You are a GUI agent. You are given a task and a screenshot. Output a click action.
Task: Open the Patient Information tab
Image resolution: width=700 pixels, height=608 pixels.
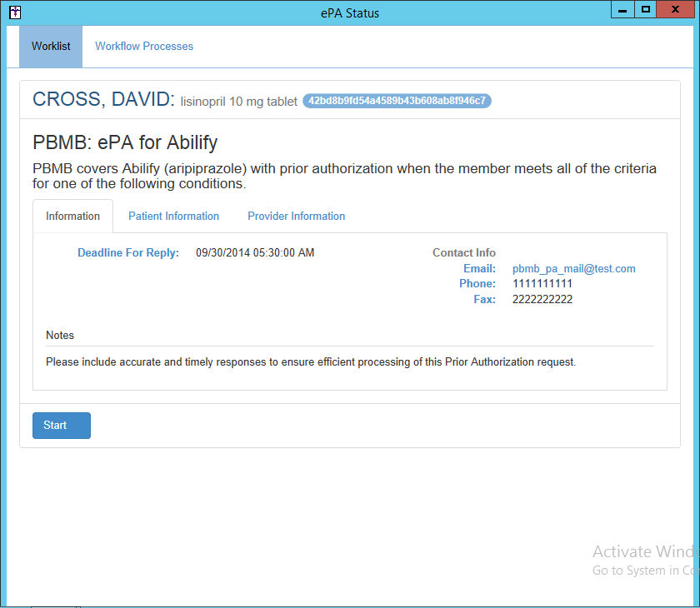[x=173, y=217]
